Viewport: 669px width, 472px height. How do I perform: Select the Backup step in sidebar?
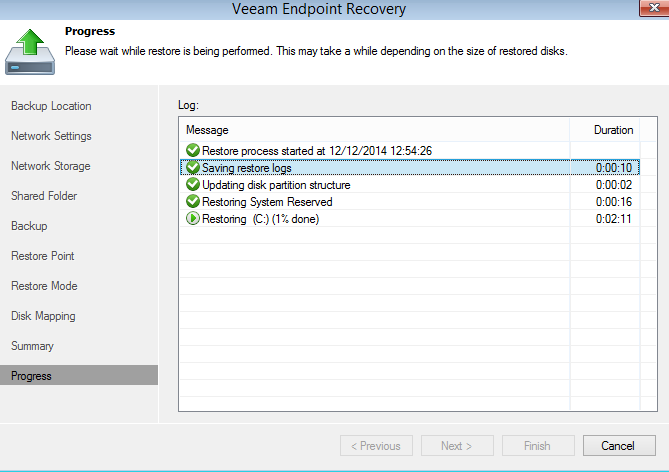[29, 226]
